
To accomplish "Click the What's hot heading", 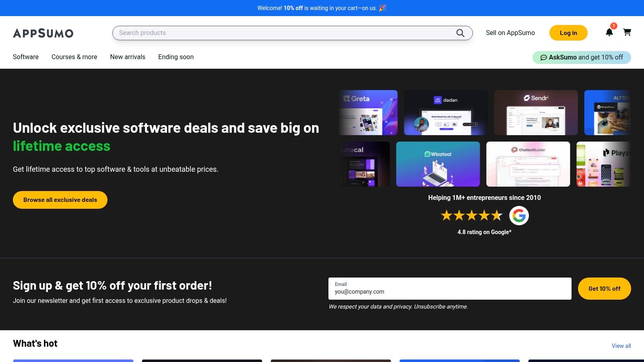I will [x=35, y=343].
